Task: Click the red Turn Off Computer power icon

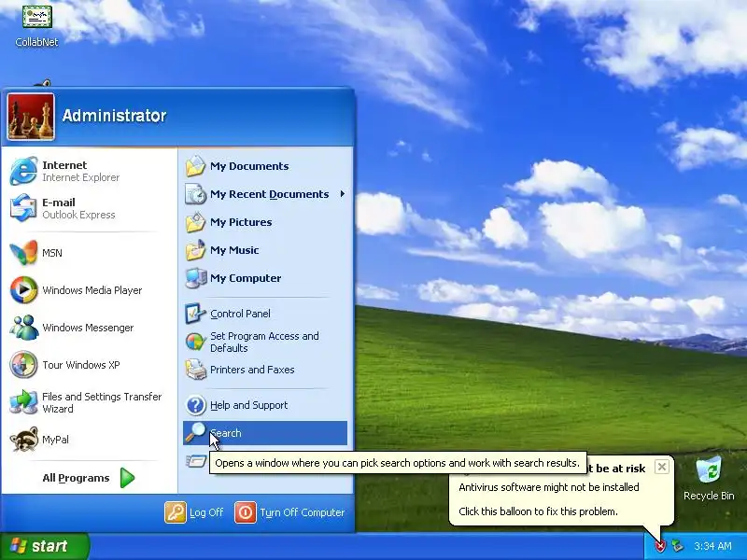Action: 246,512
